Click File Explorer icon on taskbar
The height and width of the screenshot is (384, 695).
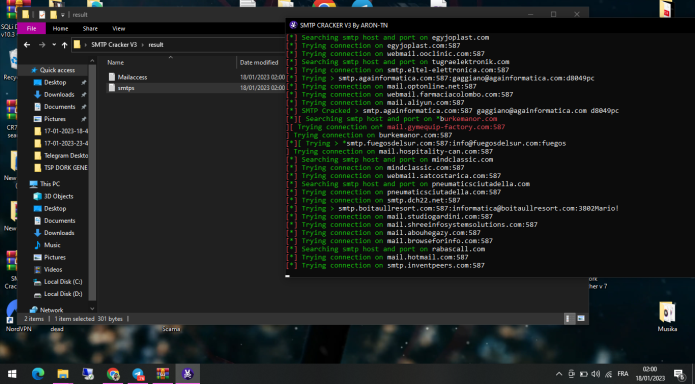[x=63, y=374]
